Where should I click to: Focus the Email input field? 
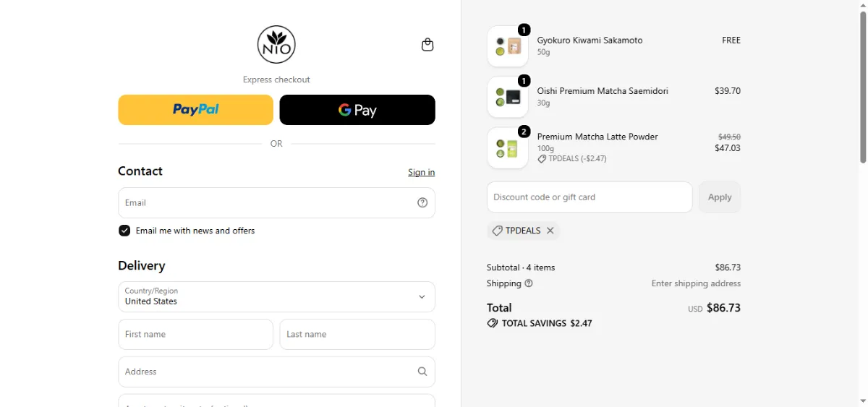[x=276, y=202]
